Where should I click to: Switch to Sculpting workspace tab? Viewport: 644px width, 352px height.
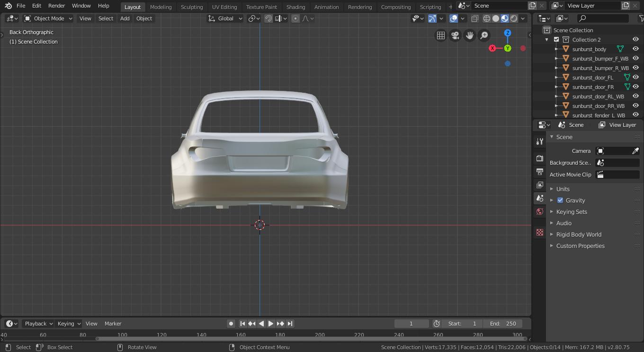click(x=192, y=7)
